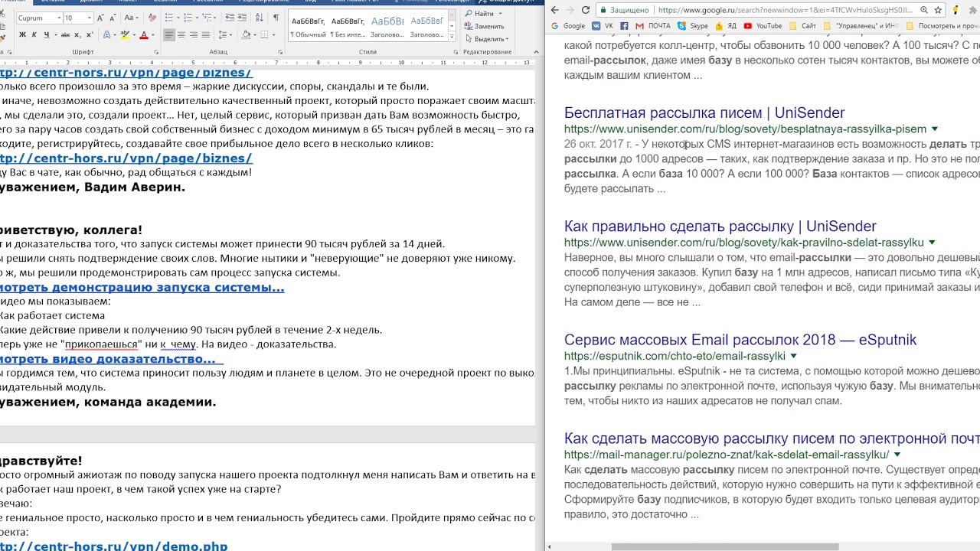
Task: Open result Как правильно сделать рассылку | UniSender
Action: 720,226
